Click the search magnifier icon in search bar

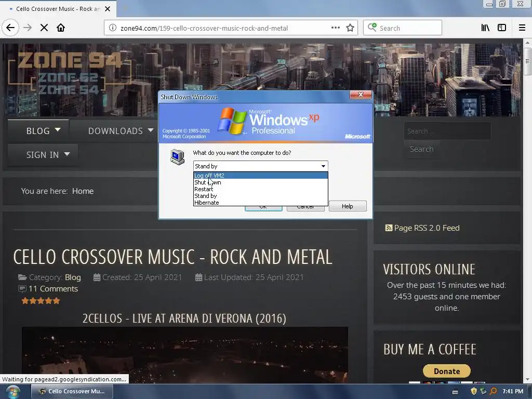372,27
